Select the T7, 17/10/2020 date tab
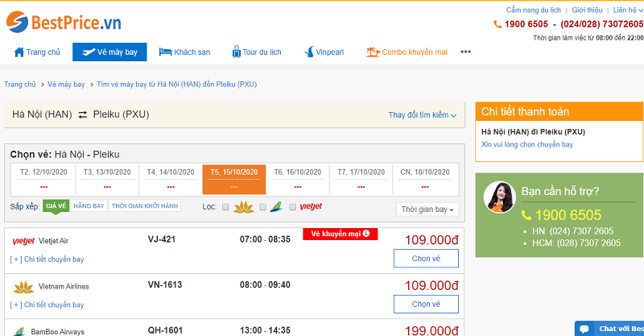The height and width of the screenshot is (336, 644). (361, 180)
